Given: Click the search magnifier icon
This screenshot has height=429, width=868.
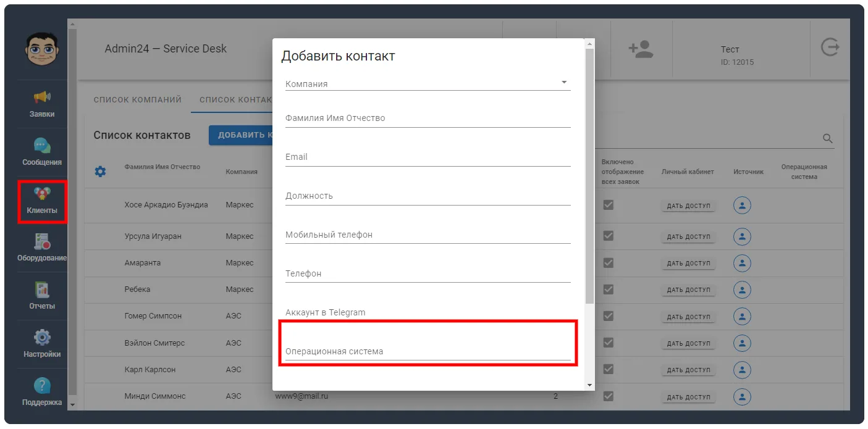Looking at the screenshot, I should pyautogui.click(x=828, y=139).
